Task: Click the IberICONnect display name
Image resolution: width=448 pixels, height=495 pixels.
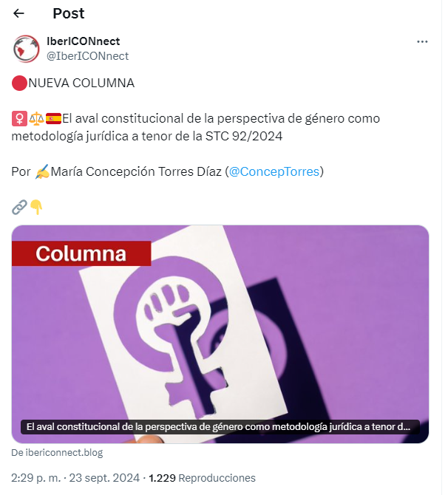Action: pyautogui.click(x=84, y=41)
